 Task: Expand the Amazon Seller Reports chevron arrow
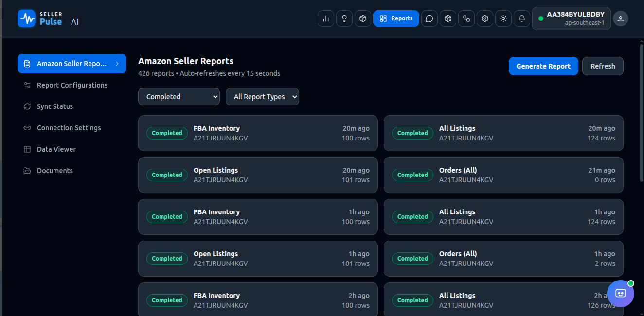pyautogui.click(x=117, y=64)
